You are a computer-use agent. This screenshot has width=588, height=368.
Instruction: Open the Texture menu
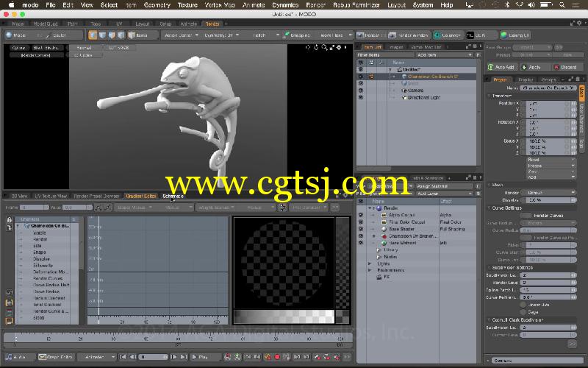[187, 5]
